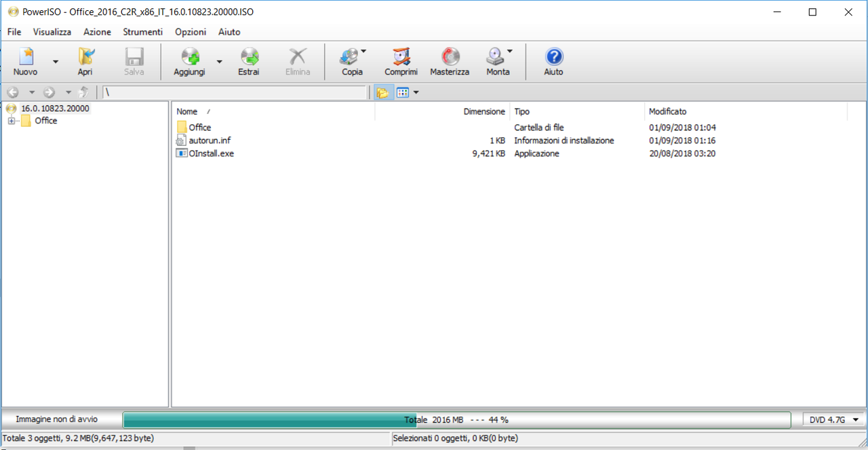Click the Monta toolbar icon
This screenshot has width=868, height=450.
(495, 57)
